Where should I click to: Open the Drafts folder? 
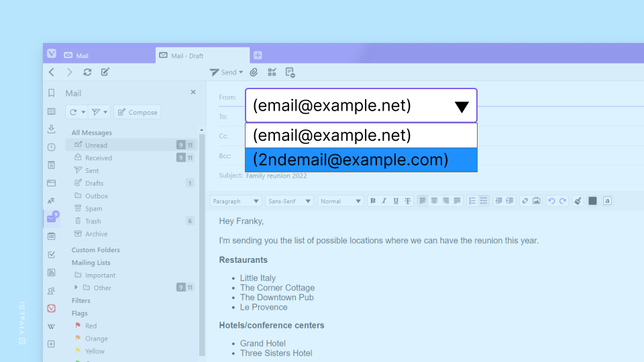pyautogui.click(x=131, y=183)
